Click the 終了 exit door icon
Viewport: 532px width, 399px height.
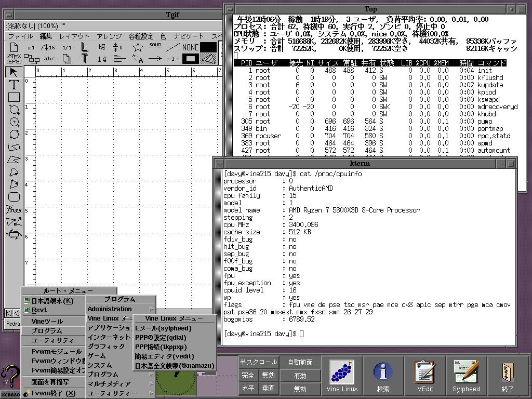point(508,375)
